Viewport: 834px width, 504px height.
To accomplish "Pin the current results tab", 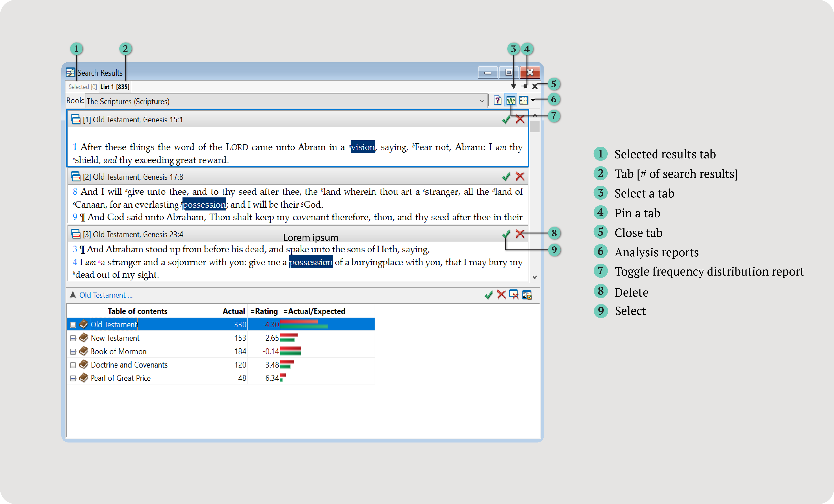I will [525, 86].
